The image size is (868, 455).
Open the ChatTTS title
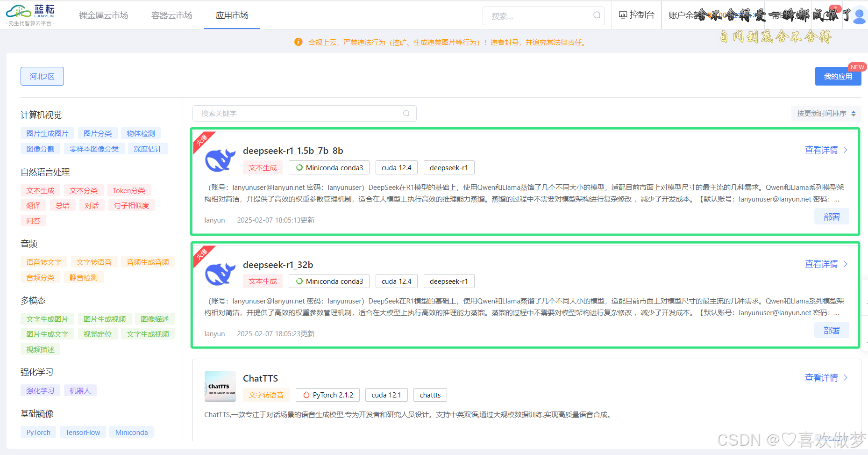coord(260,378)
